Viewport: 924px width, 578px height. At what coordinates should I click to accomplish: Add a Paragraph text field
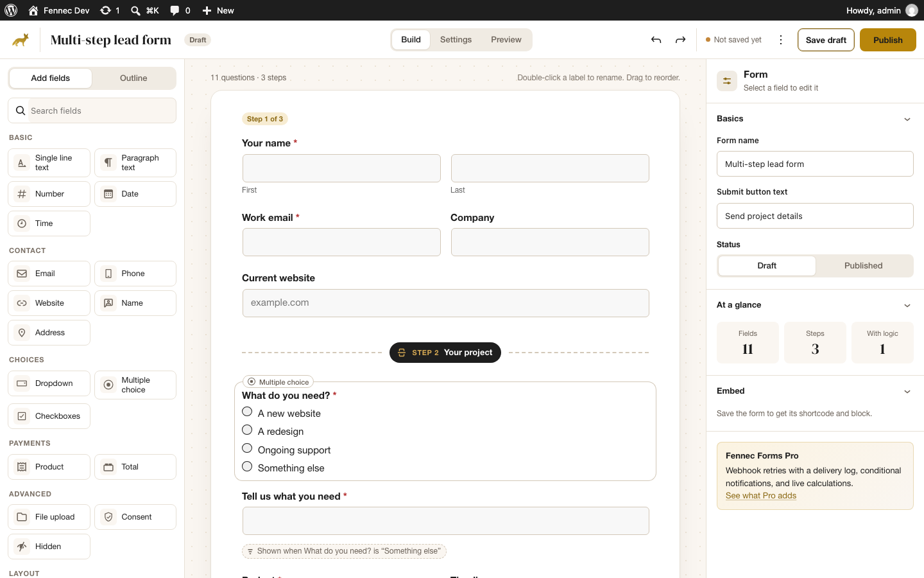(x=135, y=163)
